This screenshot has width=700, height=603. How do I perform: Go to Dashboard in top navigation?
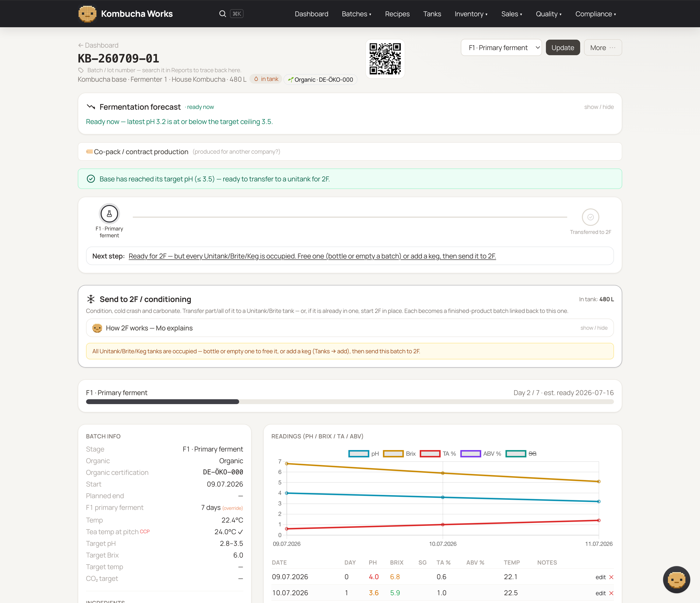point(311,14)
